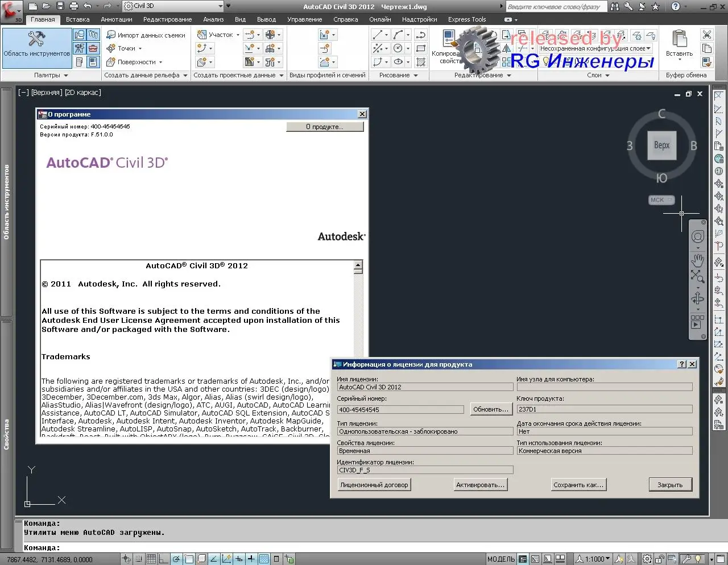This screenshot has height=565, width=728.
Task: Click the Закрыть button in license dialog
Action: [670, 485]
